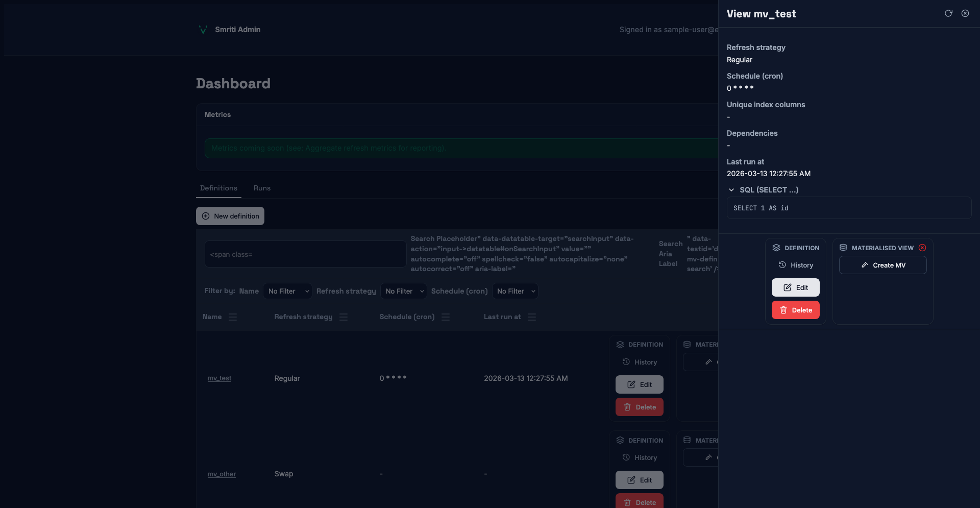
Task: Click the red status icon beside Materialised View
Action: [922, 248]
